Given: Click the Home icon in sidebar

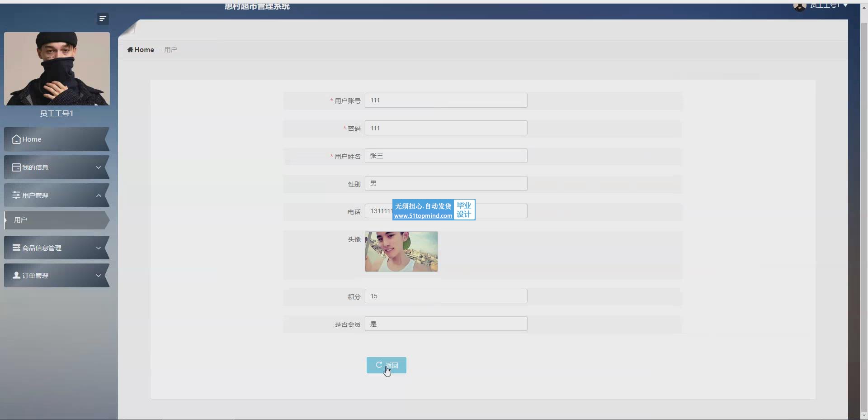Looking at the screenshot, I should click(x=16, y=139).
